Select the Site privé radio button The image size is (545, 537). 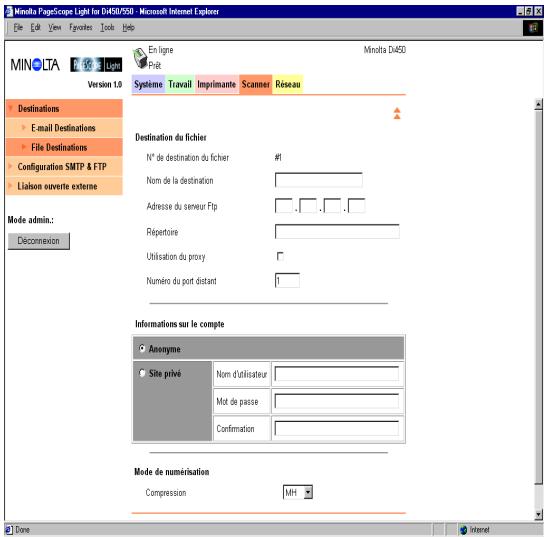tap(142, 373)
